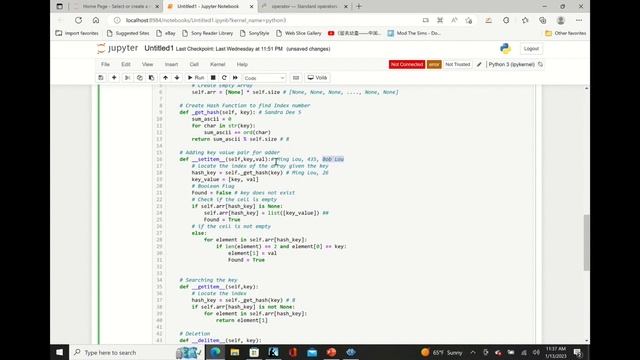Open the Insert menu

(x=171, y=64)
